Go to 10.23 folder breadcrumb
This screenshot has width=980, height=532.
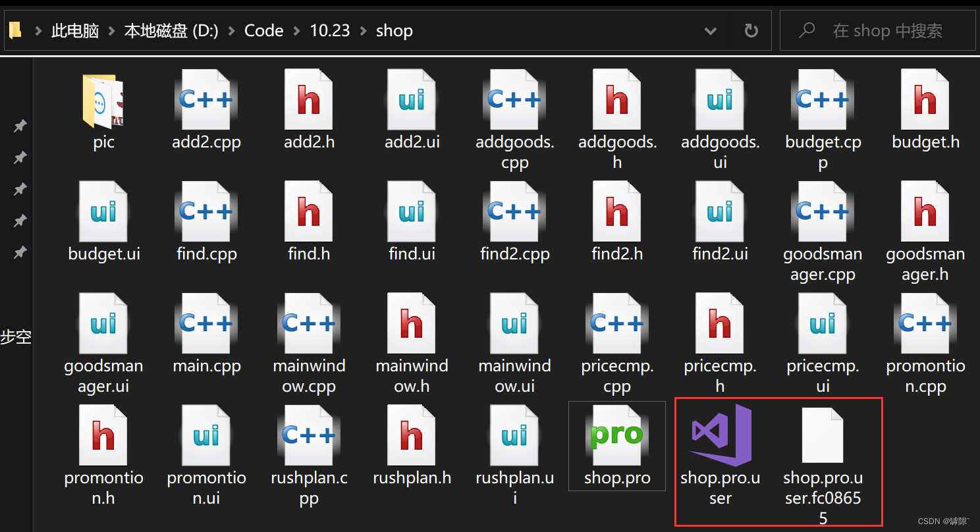[x=330, y=31]
